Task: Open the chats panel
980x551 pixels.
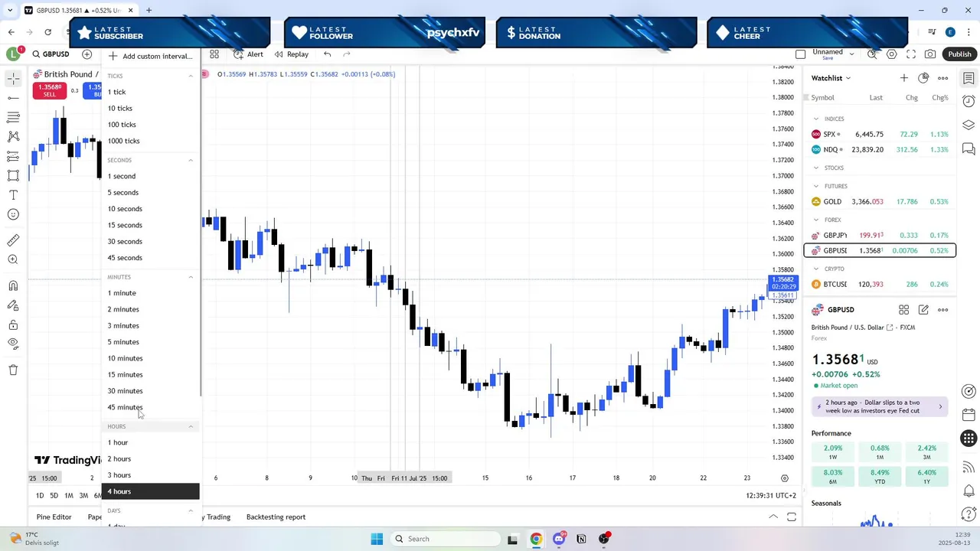Action: pos(969,148)
